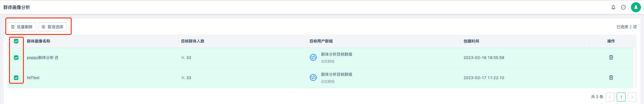This screenshot has width=644, height=104.
Task: Uncheck the htfTest row checkbox
Action: [16, 78]
